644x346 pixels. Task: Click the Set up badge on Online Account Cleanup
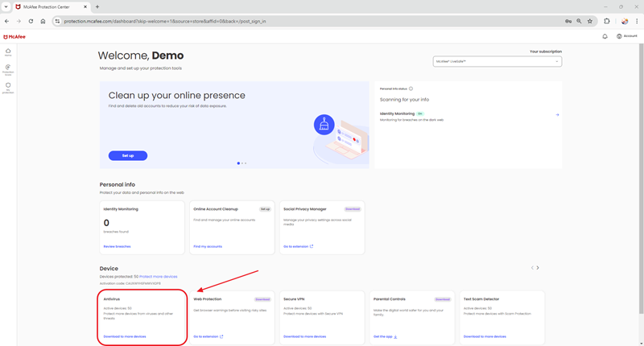tap(265, 209)
